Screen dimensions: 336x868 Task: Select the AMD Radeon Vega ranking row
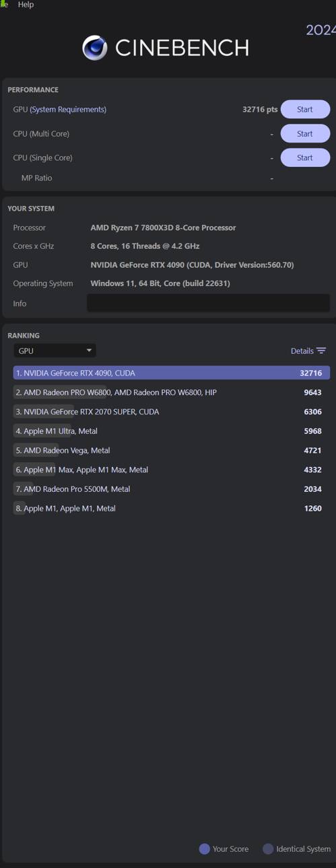tap(172, 450)
